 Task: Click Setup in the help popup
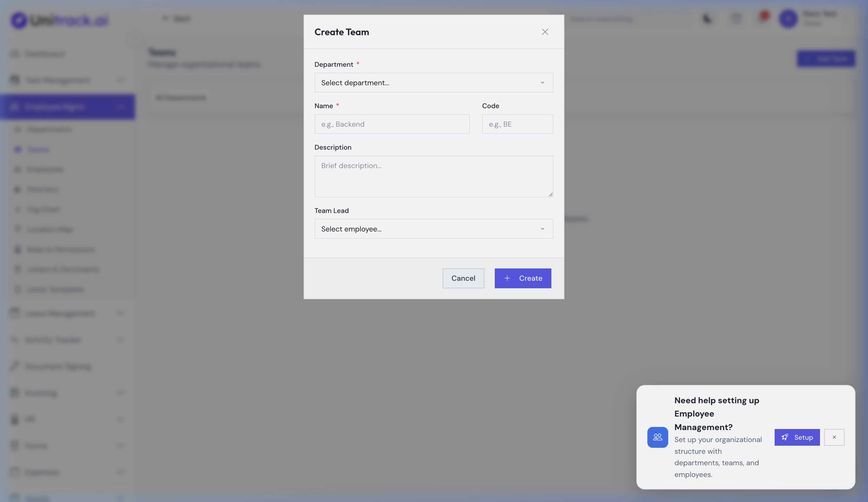point(797,437)
